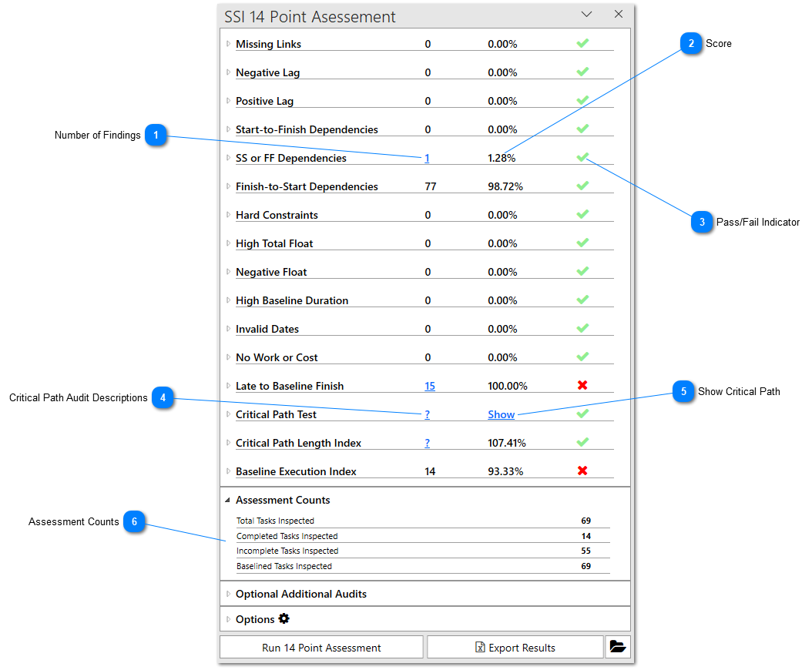Close the SSI 14 Point Assessment panel
812x670 pixels.
(619, 15)
